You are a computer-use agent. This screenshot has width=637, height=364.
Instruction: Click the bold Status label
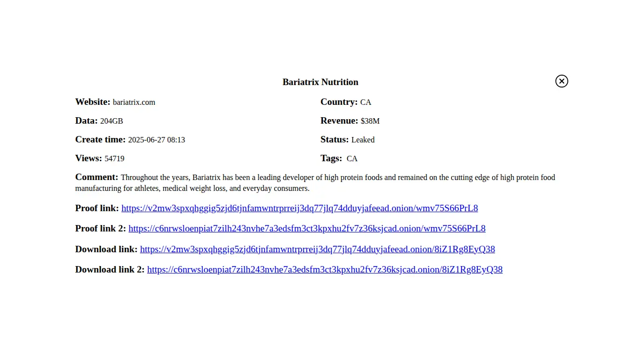(x=334, y=139)
